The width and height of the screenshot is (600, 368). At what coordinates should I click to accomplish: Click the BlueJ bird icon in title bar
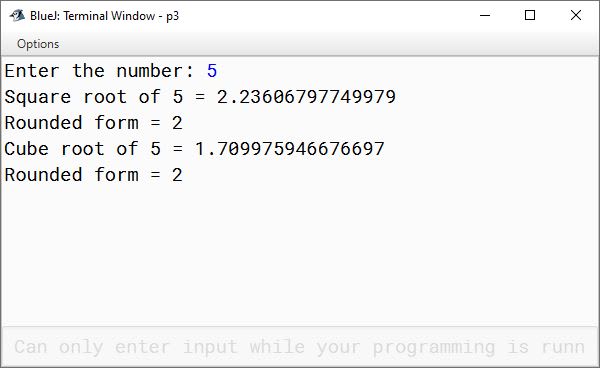pyautogui.click(x=17, y=16)
